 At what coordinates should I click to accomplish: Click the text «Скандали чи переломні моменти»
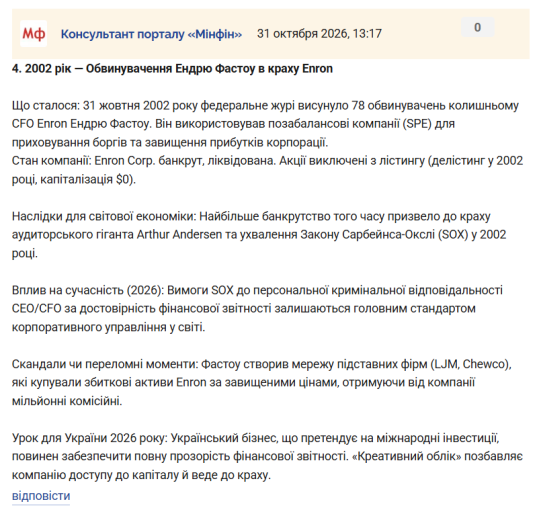pyautogui.click(x=104, y=364)
